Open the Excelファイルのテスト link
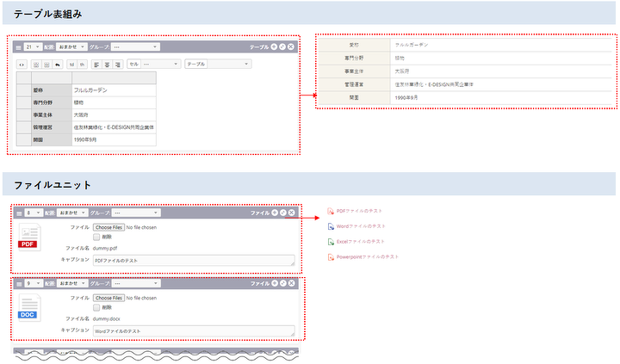 click(x=360, y=242)
